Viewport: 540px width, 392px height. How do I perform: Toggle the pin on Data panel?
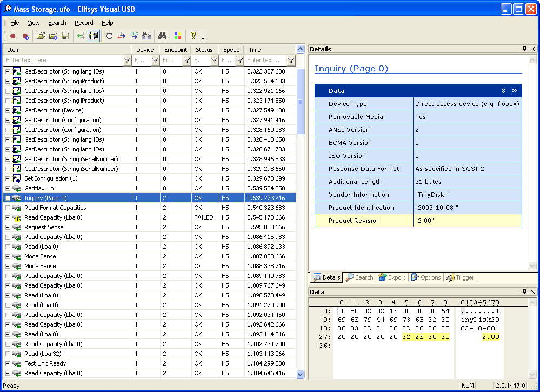[x=524, y=292]
